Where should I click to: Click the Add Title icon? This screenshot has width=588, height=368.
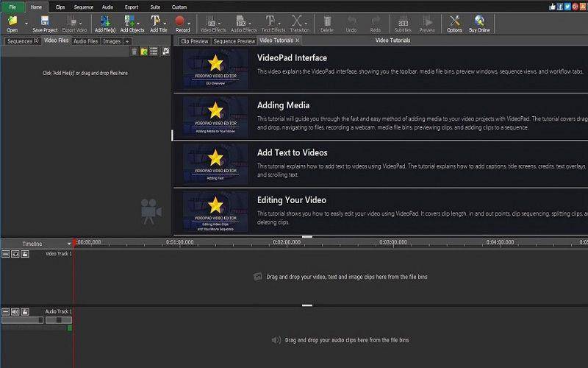155,21
